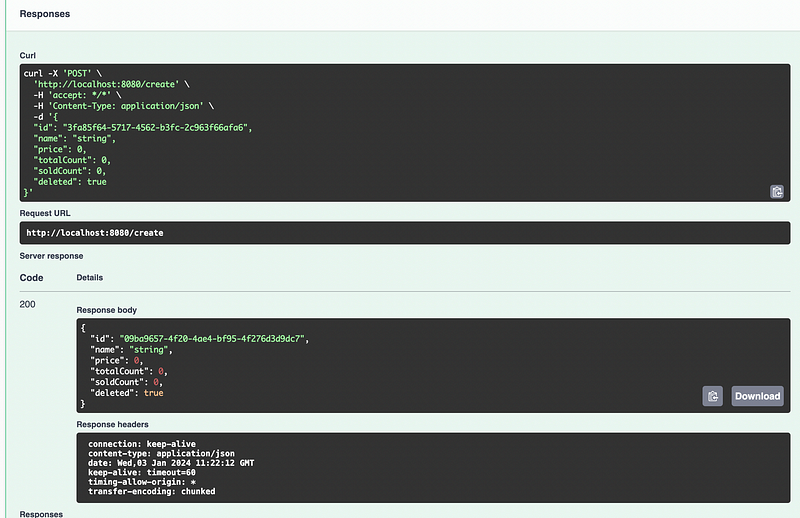Click the "deleted": true line in response
800x518 pixels.
coord(125,393)
